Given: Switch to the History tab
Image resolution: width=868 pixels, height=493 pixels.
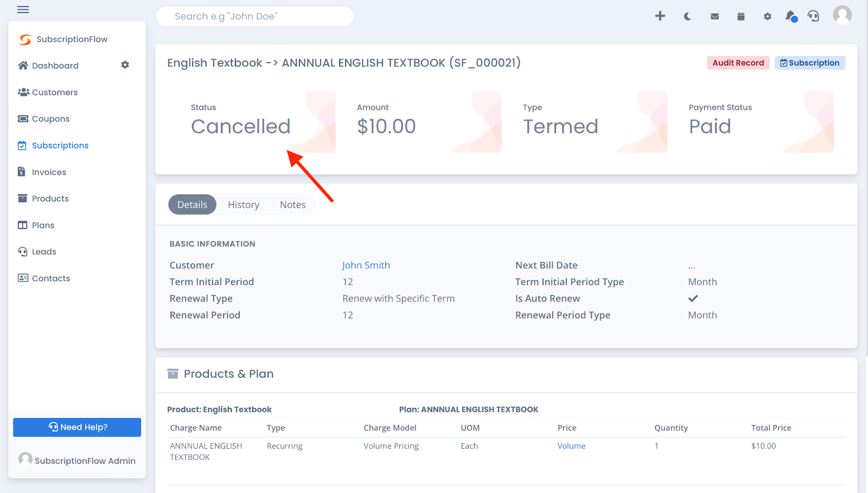Looking at the screenshot, I should click(x=244, y=205).
